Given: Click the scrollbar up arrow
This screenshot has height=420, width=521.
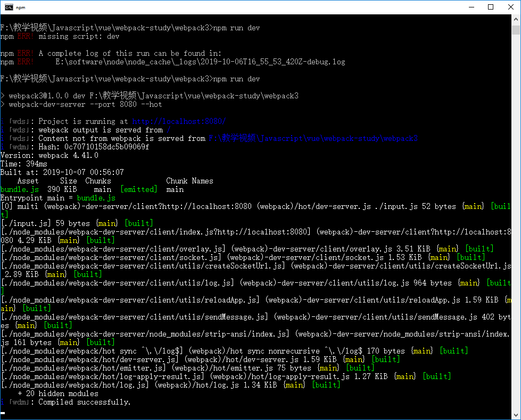Looking at the screenshot, I should click(516, 19).
